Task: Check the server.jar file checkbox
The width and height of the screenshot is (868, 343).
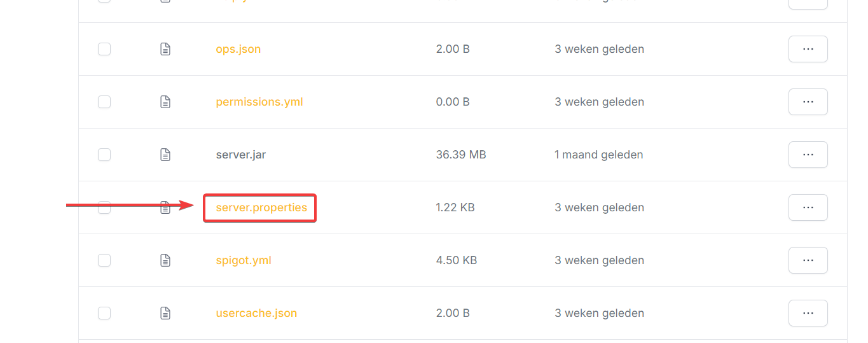Action: pos(104,155)
